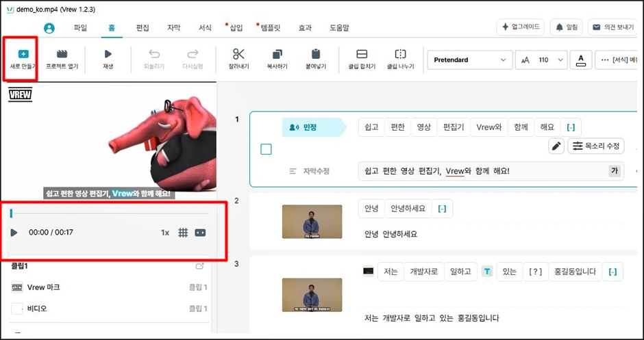Viewport: 644px width, 340px height.
Task: Toggle the grid overlay icon in player
Action: 183,233
